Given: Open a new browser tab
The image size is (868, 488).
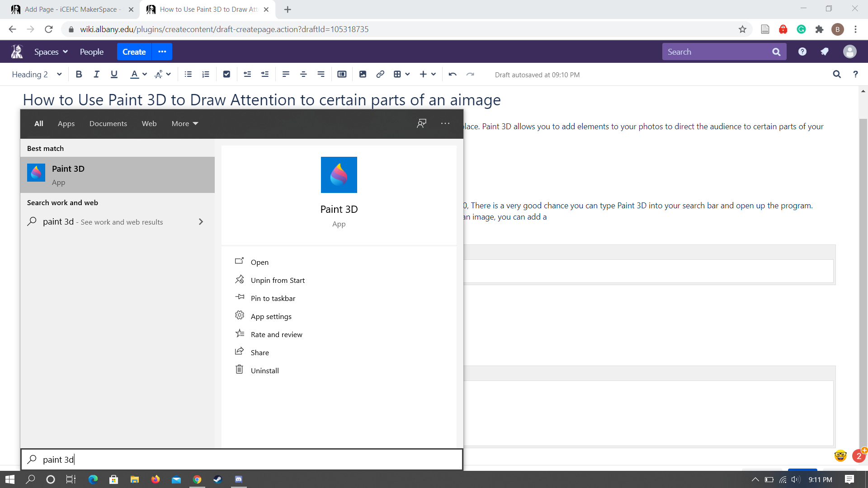Looking at the screenshot, I should (x=288, y=9).
